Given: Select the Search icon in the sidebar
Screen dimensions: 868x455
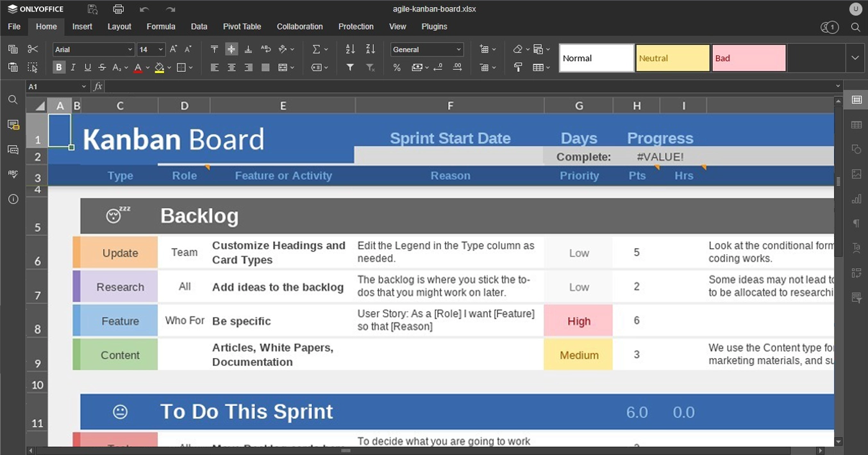Looking at the screenshot, I should pos(12,99).
